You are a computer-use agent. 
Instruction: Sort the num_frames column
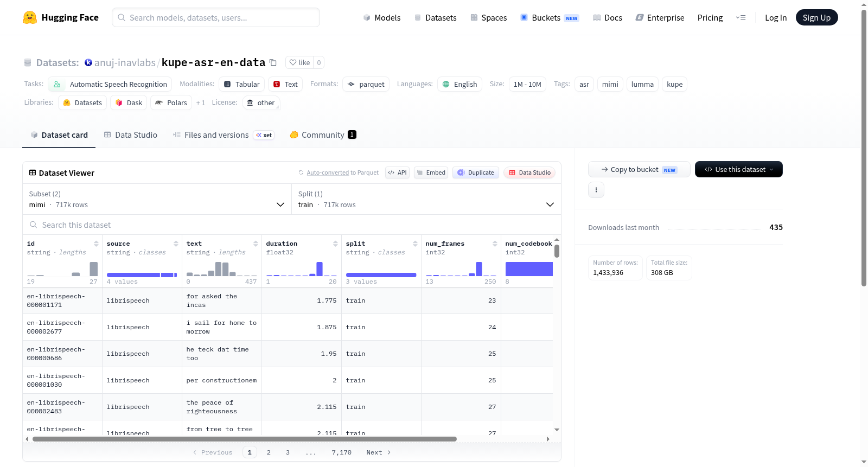[x=495, y=244]
